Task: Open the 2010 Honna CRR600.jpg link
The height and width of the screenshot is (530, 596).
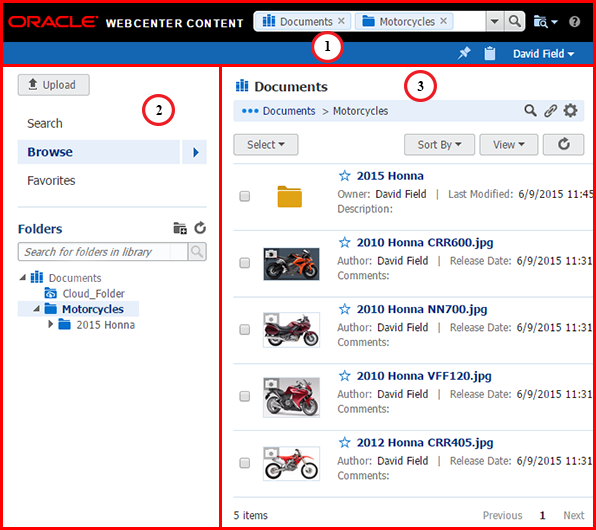Action: coord(425,243)
